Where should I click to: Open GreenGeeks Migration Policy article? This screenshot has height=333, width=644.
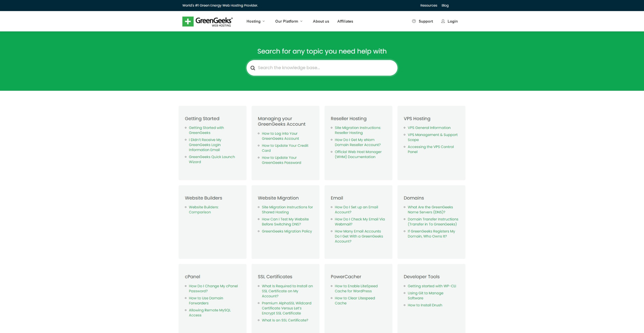[x=287, y=231]
